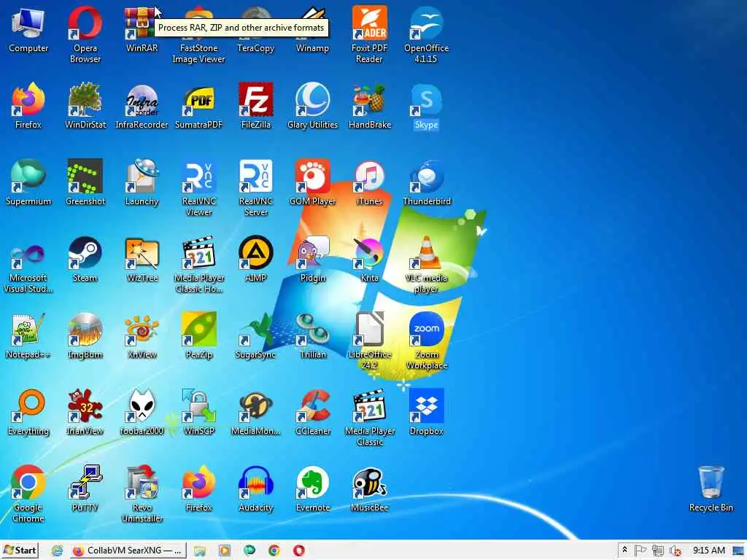747x560 pixels.
Task: Open the Everything search shortcut
Action: pyautogui.click(x=28, y=413)
